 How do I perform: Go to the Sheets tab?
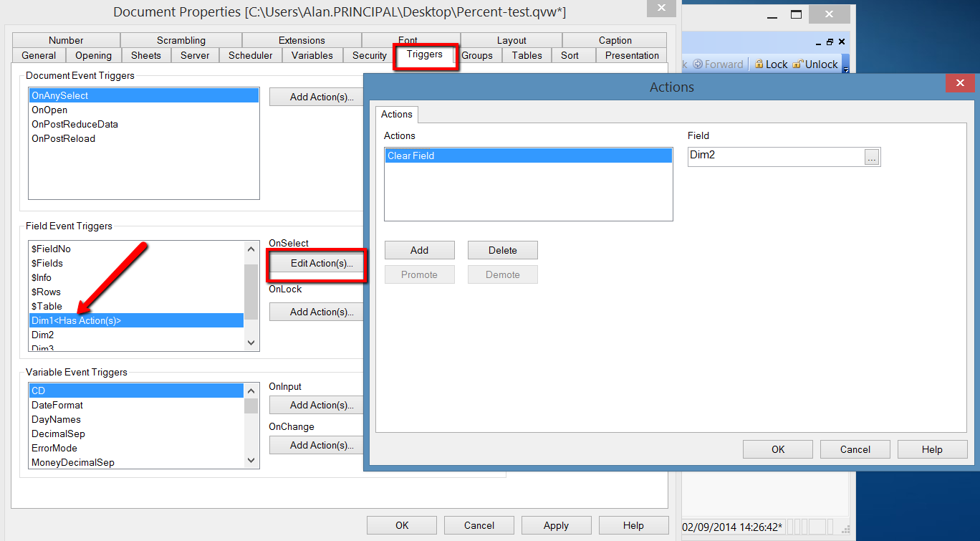click(x=146, y=55)
